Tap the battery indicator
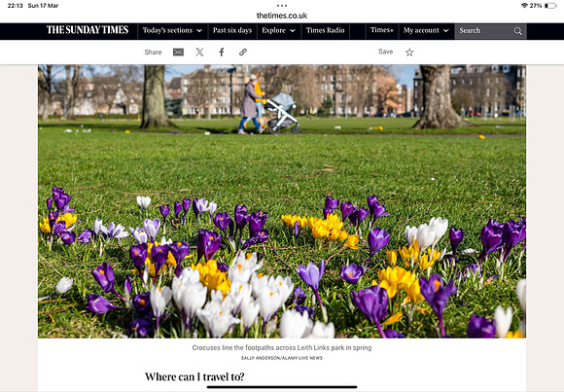Image resolution: width=564 pixels, height=392 pixels. click(550, 6)
